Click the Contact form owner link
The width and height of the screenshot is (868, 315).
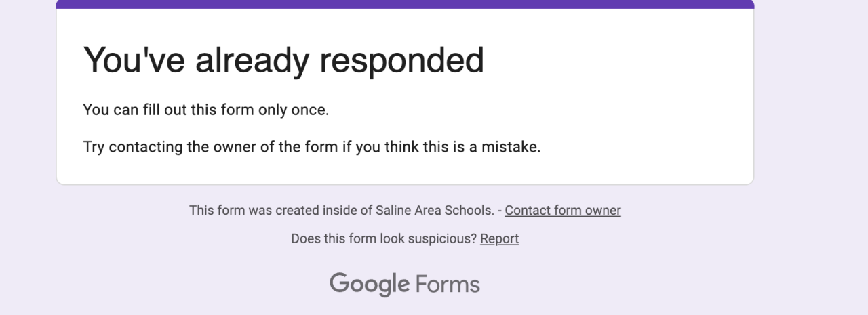pyautogui.click(x=562, y=210)
